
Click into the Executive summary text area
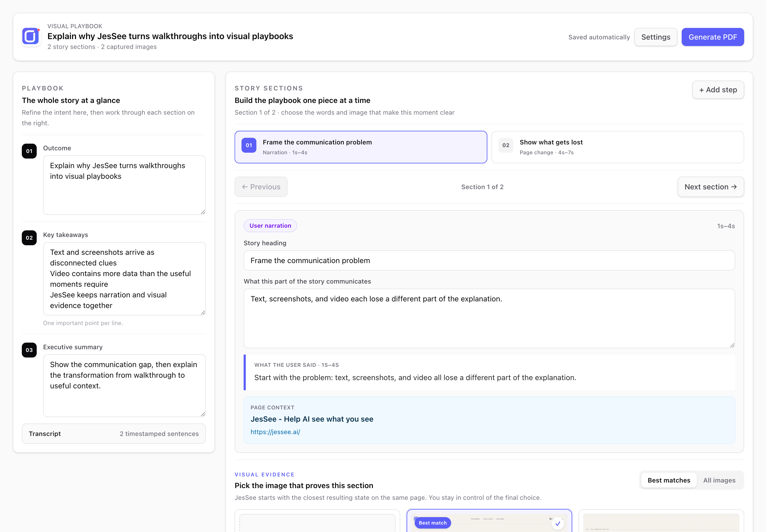[x=124, y=385]
